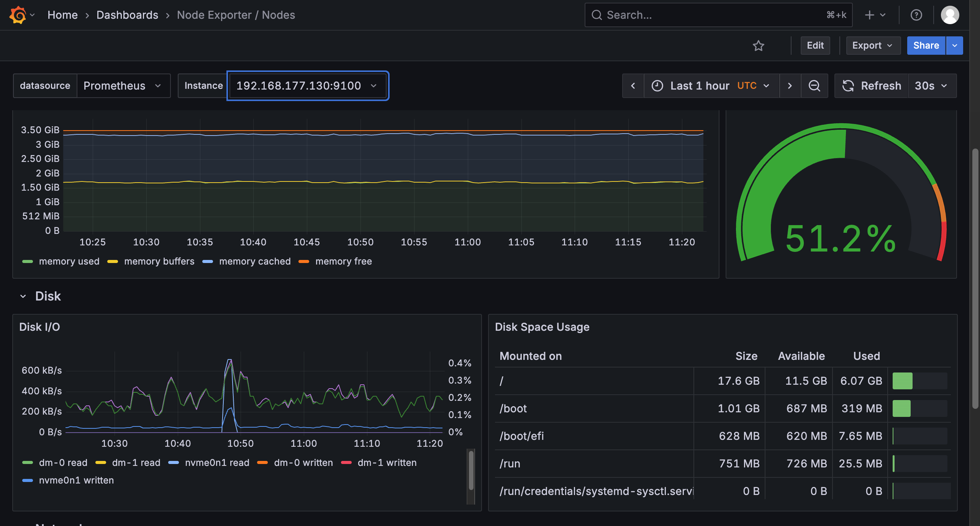
Task: Go to Home breadcrumb
Action: pyautogui.click(x=62, y=15)
